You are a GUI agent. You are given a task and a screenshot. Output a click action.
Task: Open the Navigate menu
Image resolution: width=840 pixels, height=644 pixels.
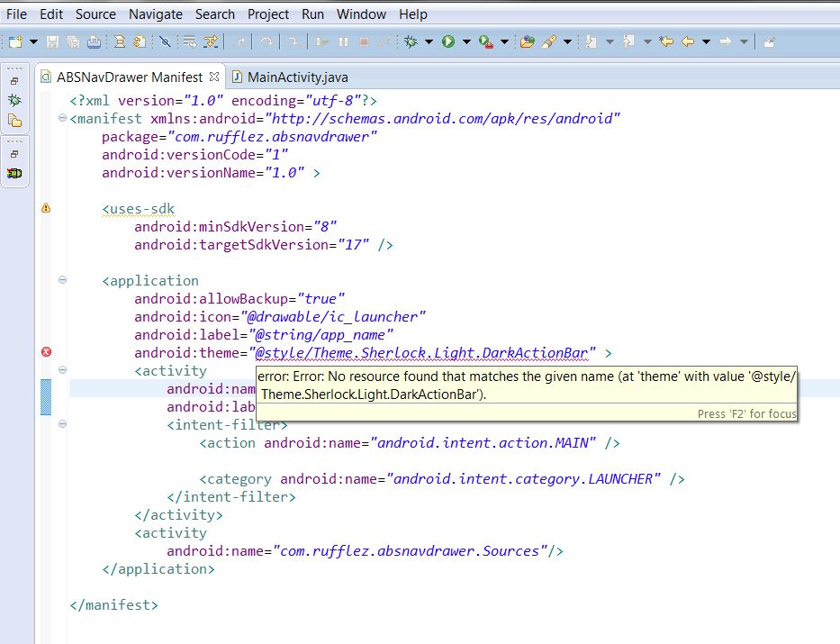(156, 14)
